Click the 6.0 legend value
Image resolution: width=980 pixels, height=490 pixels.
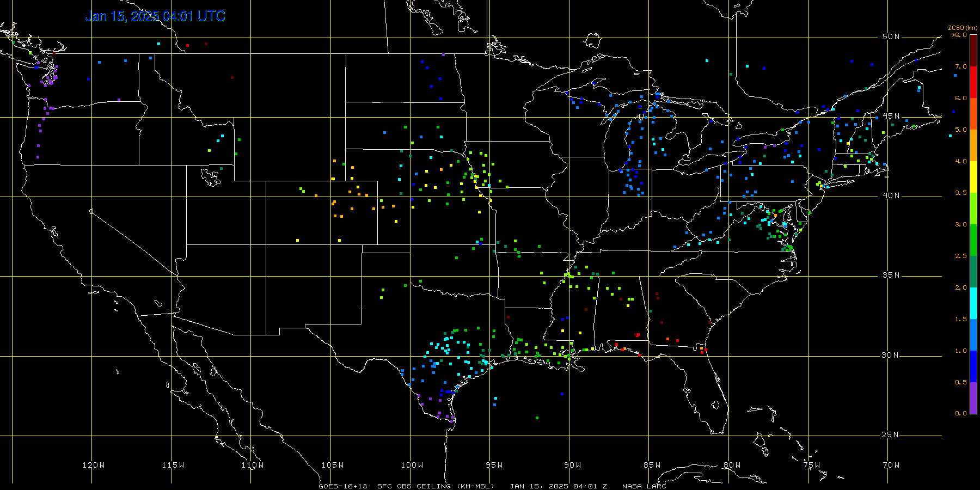click(961, 98)
